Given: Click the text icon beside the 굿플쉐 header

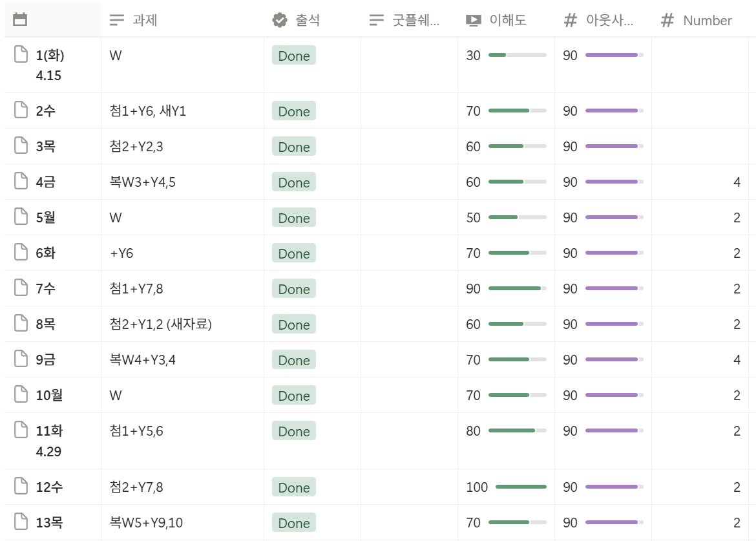Looking at the screenshot, I should pyautogui.click(x=376, y=20).
